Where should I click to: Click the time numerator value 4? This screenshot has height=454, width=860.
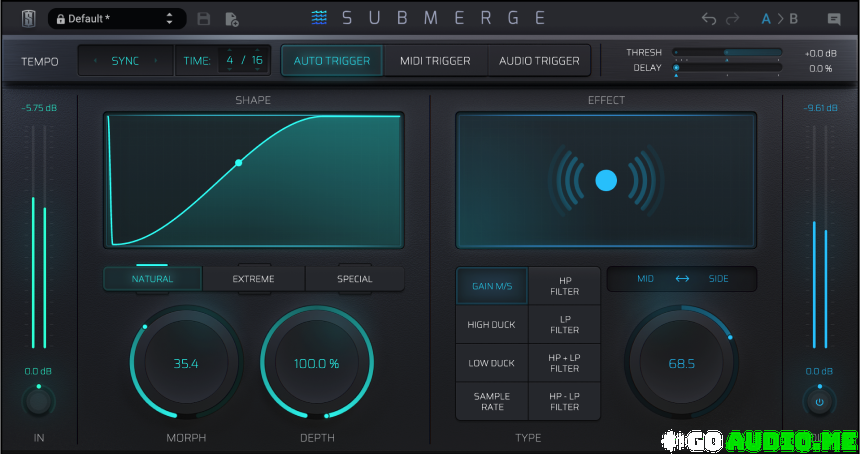[x=230, y=60]
